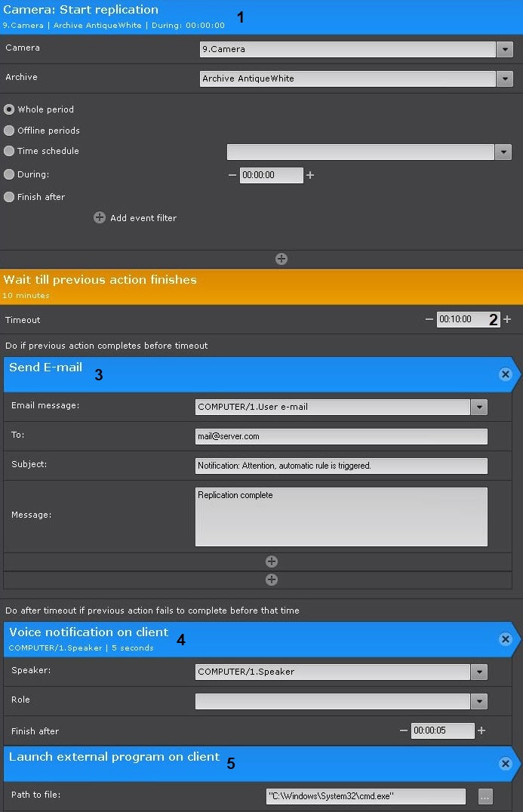
Task: Increase the voice notification Finish after time
Action: pos(481,730)
